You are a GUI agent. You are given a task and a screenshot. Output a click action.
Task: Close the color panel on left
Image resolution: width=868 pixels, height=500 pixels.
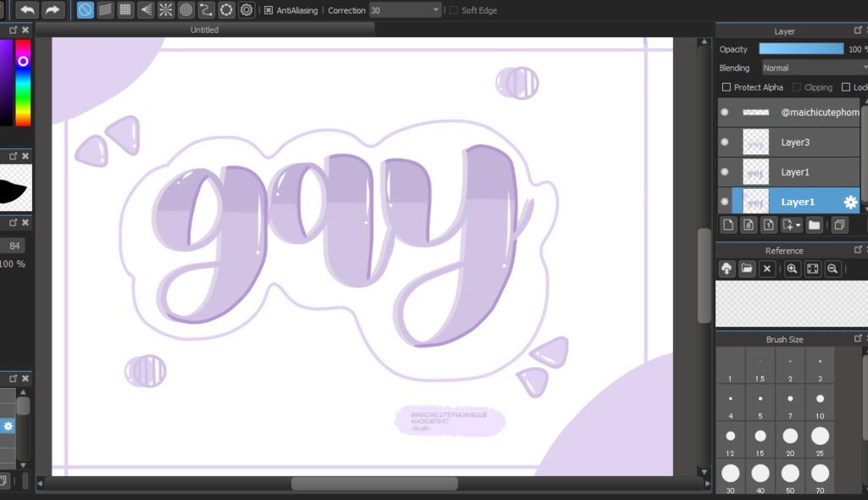(25, 30)
